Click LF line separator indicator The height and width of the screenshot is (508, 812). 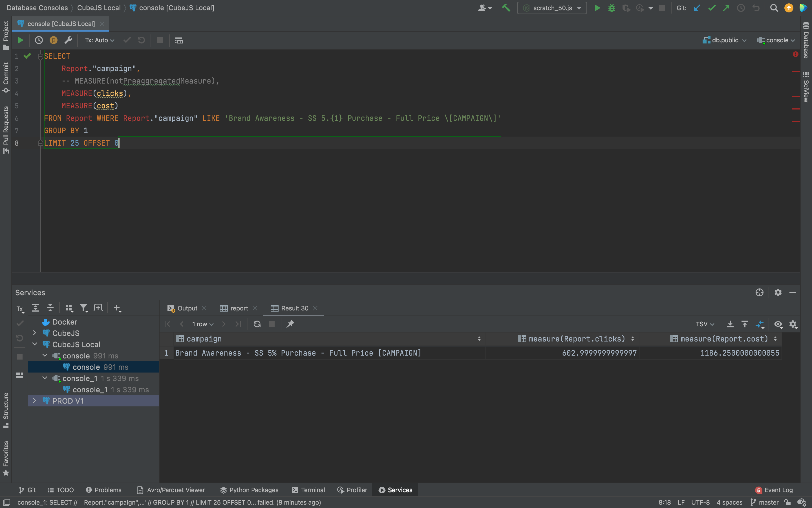click(681, 502)
